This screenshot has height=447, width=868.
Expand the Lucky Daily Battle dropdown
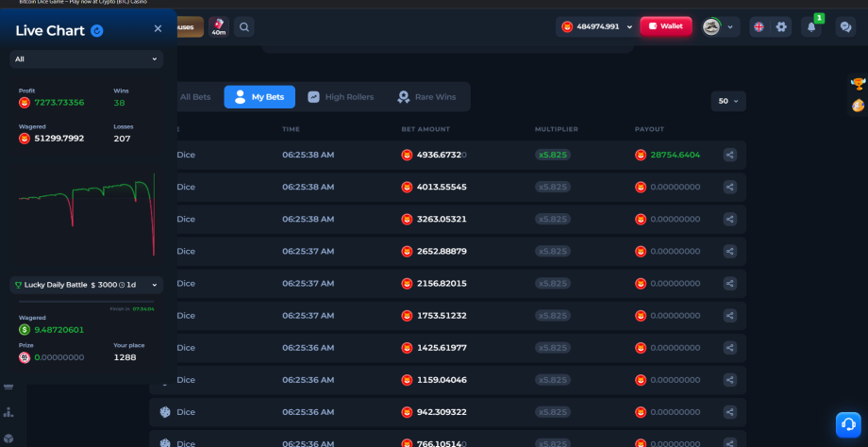[x=87, y=285]
